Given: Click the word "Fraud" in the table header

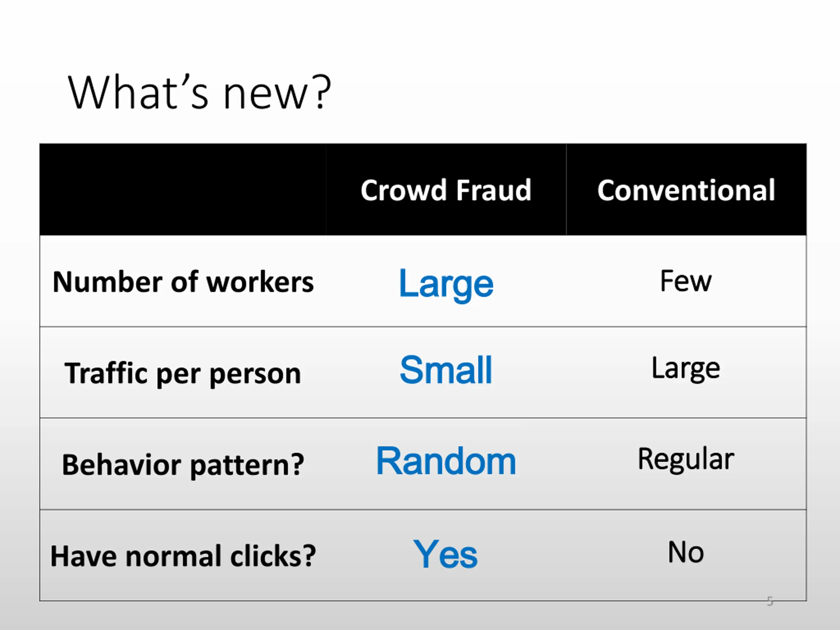Looking at the screenshot, I should tap(494, 190).
